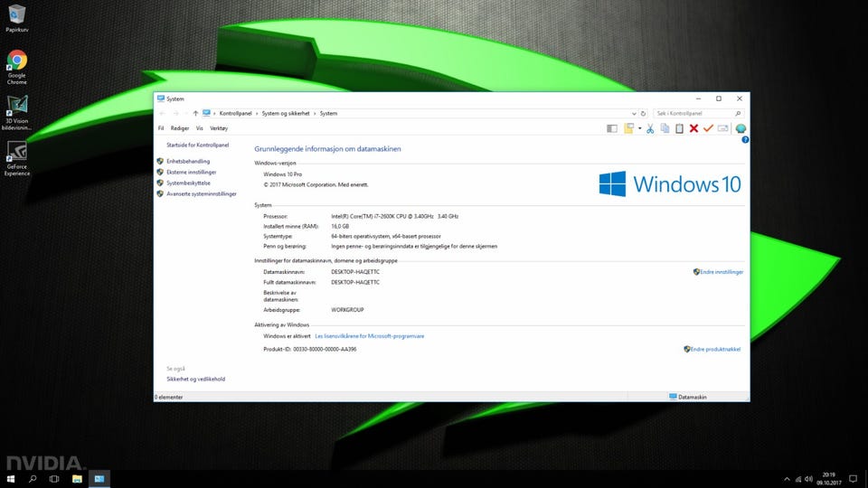
Task: Open Eksterne innstillinger in the sidebar
Action: 191,172
